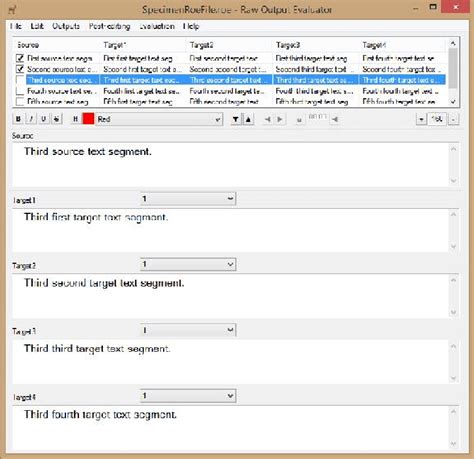Click the zoom minus button in toolbar
Image resolution: width=474 pixels, height=459 pixels.
pyautogui.click(x=453, y=119)
